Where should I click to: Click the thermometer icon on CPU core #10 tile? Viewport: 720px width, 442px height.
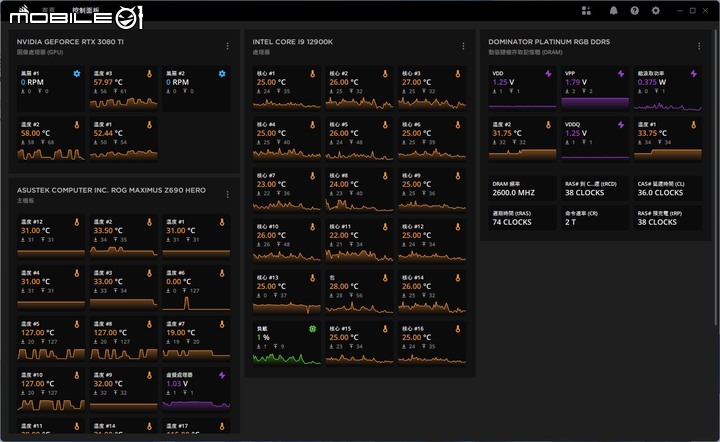[x=313, y=226]
